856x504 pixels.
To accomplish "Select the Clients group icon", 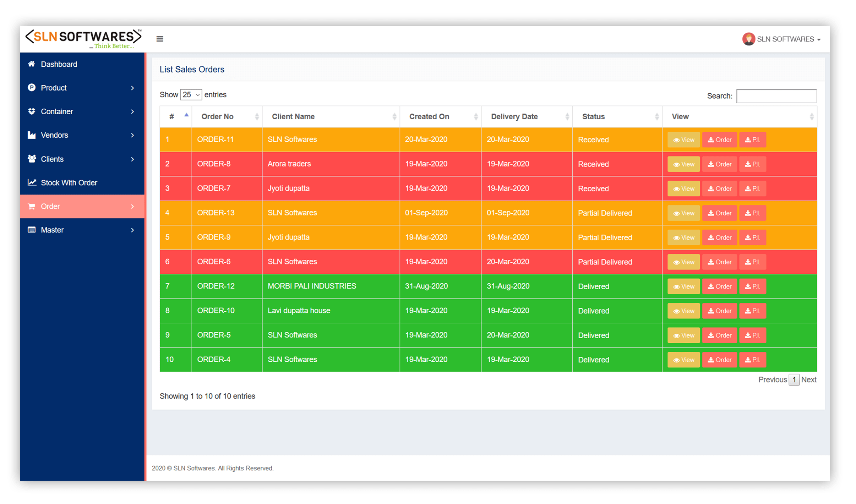I will coord(31,159).
